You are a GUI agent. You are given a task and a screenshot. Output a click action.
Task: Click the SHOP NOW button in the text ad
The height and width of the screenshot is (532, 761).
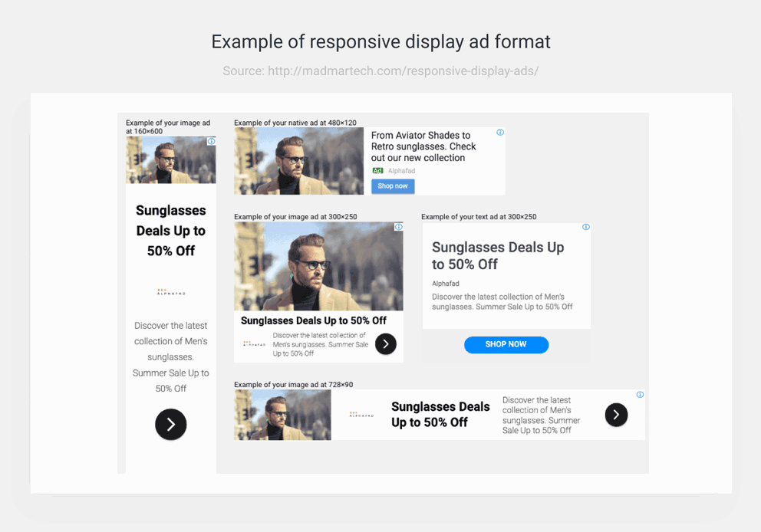pos(506,345)
